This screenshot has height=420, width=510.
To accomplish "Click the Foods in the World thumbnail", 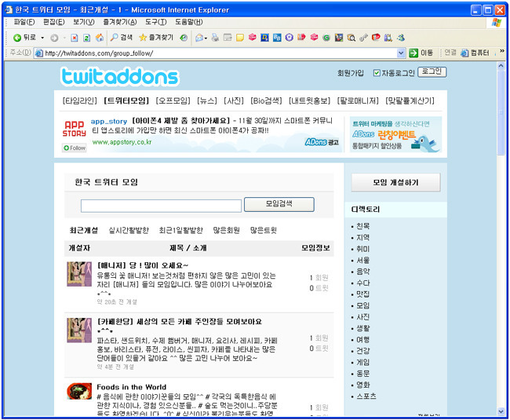I will (x=79, y=392).
